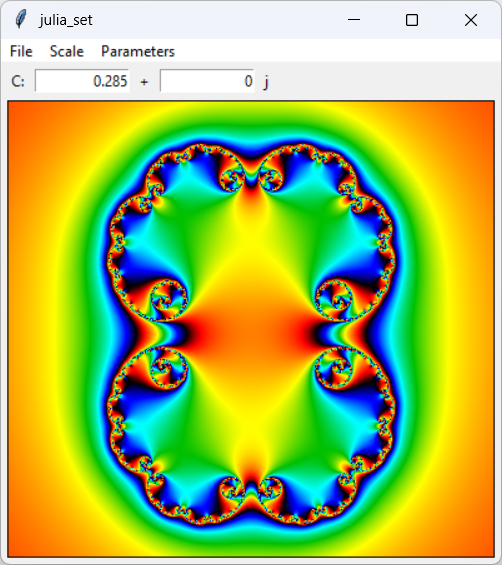Screen dimensions: 502x565
Task: Click the feather icon in the title bar
Action: click(21, 19)
